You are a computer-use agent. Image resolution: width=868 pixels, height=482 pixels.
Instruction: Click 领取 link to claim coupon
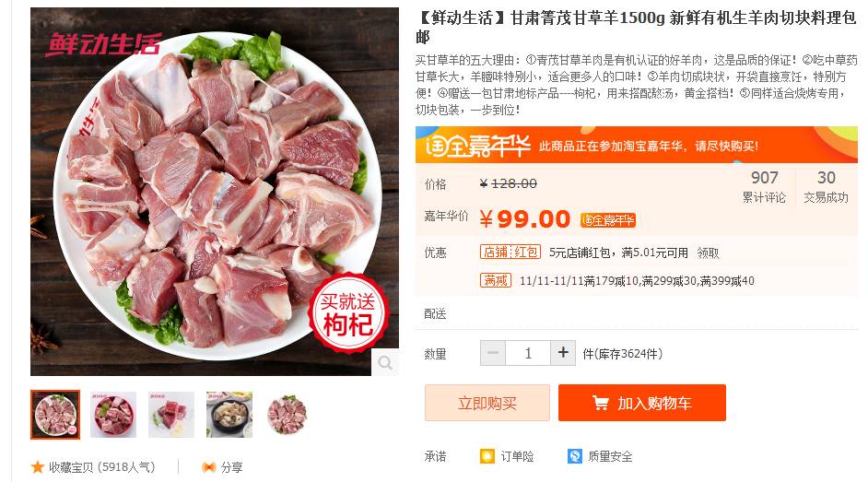point(708,253)
